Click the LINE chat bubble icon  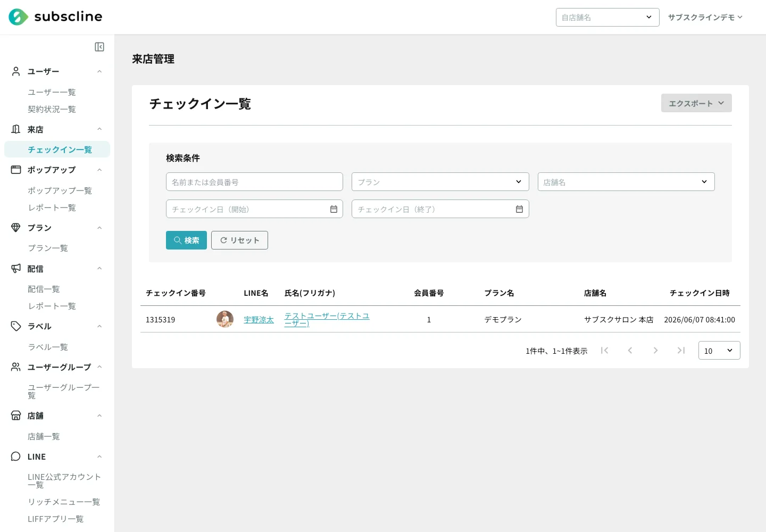tap(16, 456)
